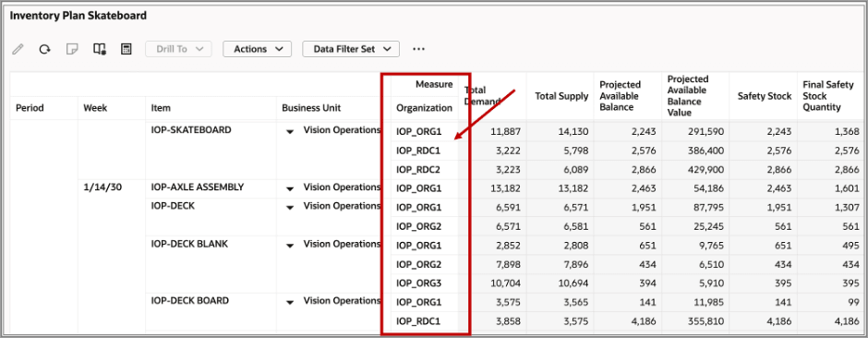Select the Projected Available Balance Value header
Viewport: 868px width, 338px height.
click(x=688, y=96)
